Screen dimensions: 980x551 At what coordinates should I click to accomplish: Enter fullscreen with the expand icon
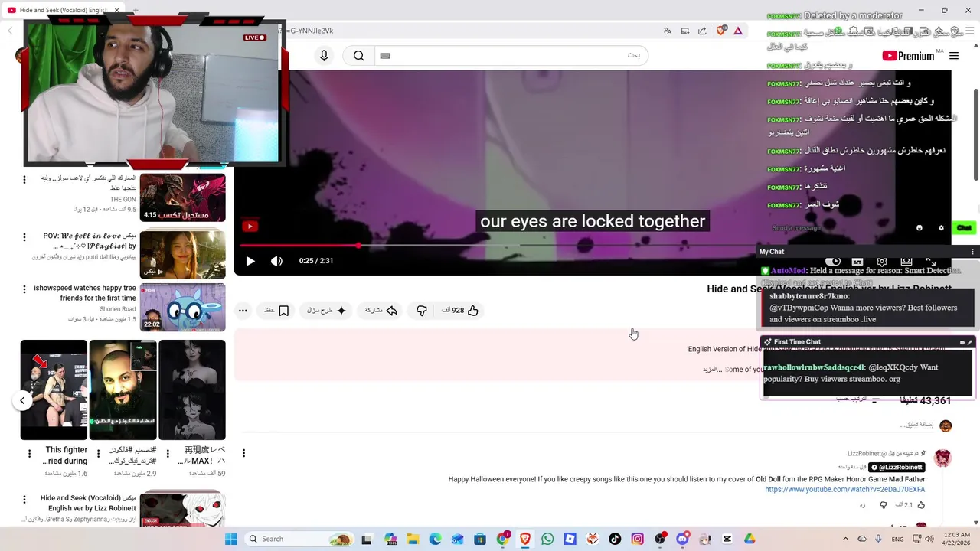point(931,262)
